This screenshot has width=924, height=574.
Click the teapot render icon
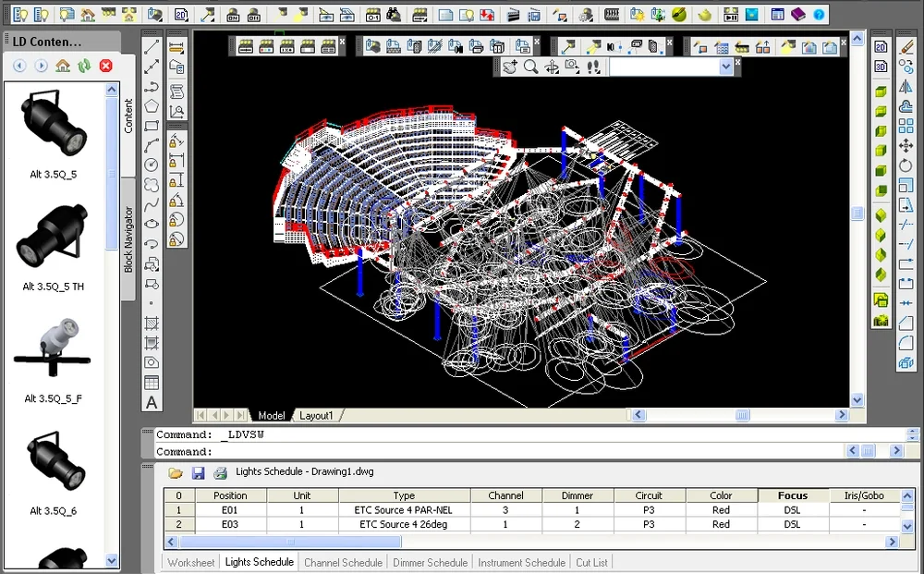pos(705,15)
